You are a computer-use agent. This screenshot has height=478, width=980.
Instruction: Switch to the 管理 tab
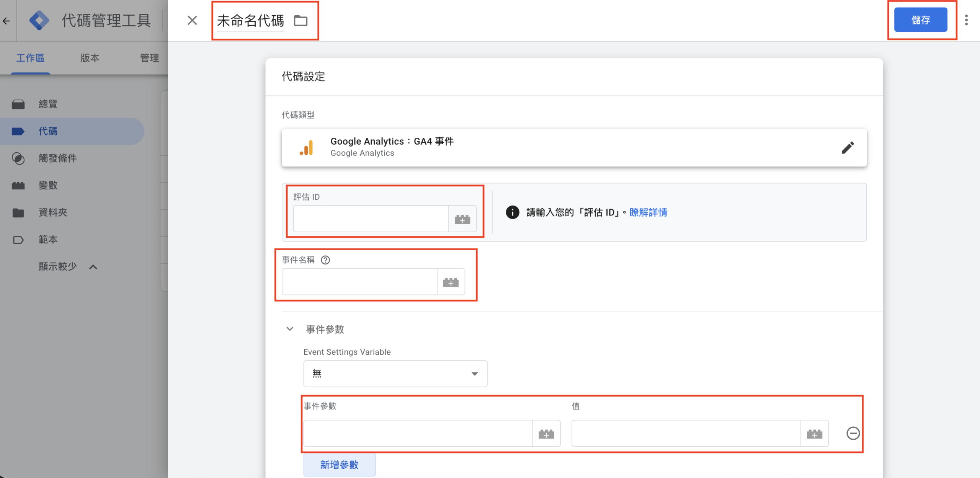pyautogui.click(x=149, y=58)
